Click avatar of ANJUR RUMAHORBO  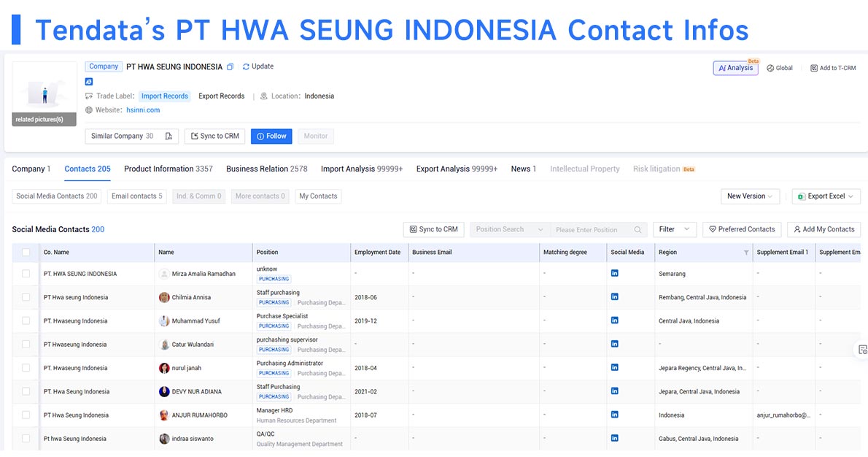164,415
